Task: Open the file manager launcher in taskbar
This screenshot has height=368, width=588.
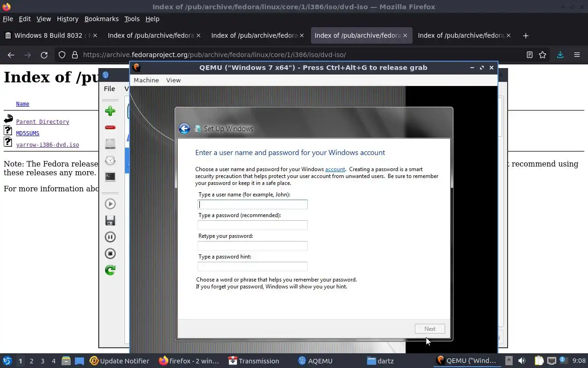Action: (66, 361)
